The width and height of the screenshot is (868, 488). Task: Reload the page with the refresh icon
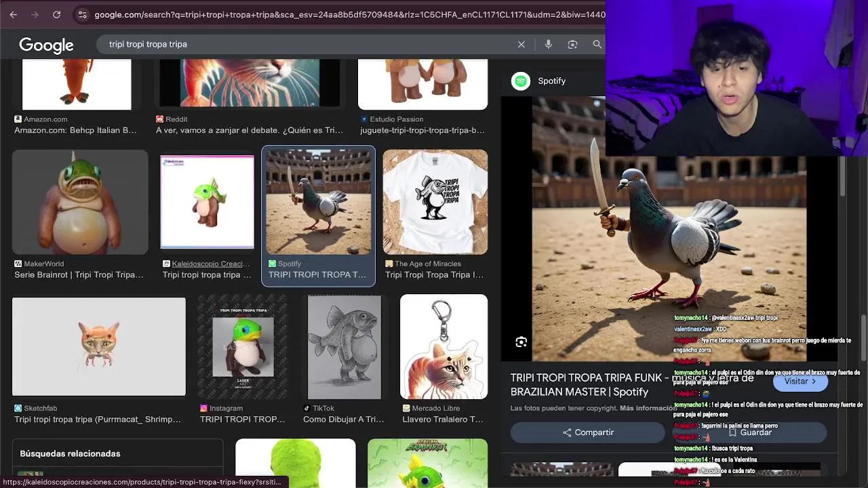tap(57, 14)
